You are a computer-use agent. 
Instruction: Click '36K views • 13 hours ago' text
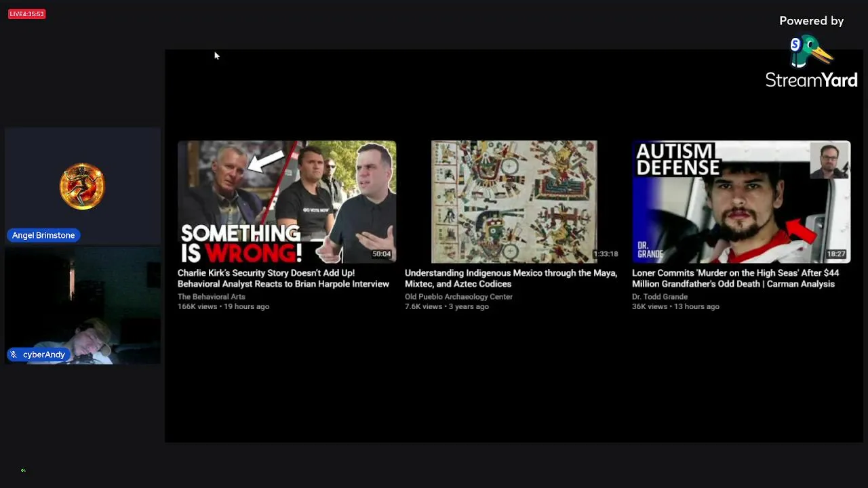[x=675, y=307]
